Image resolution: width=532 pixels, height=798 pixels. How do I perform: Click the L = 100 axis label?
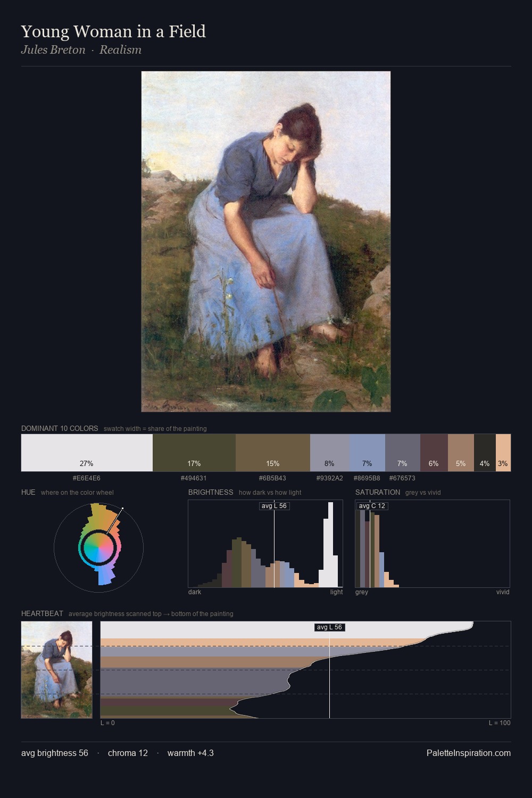pyautogui.click(x=500, y=723)
